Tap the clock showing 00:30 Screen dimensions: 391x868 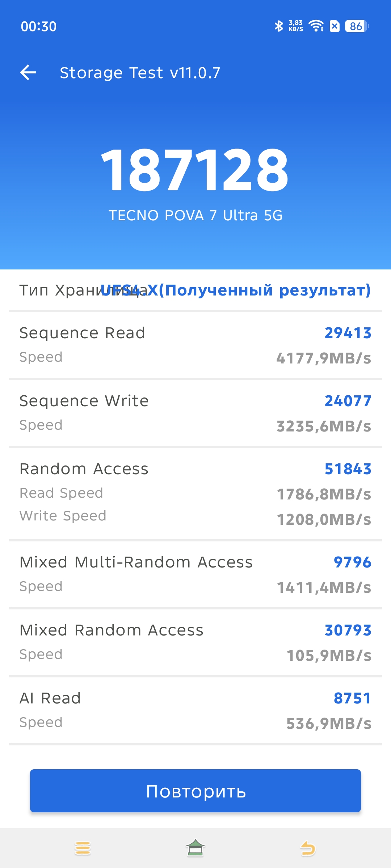(39, 26)
